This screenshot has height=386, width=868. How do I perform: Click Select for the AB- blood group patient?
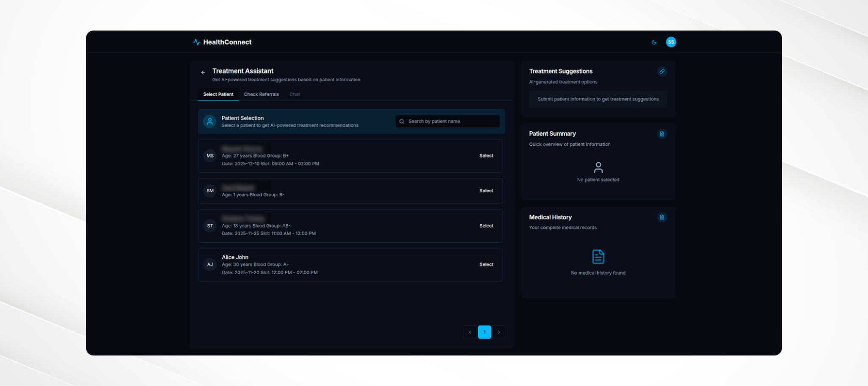click(x=486, y=226)
